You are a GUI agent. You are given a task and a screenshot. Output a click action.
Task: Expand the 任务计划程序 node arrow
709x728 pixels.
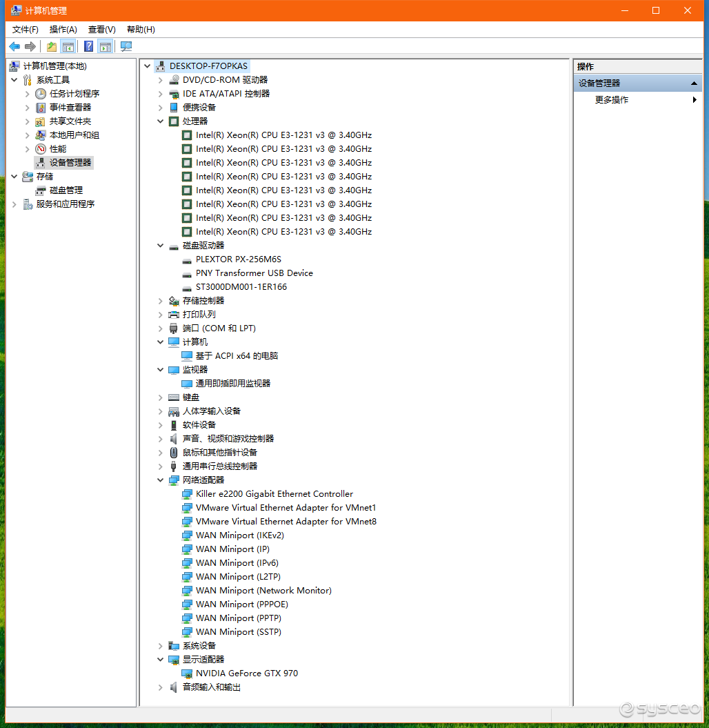point(28,94)
